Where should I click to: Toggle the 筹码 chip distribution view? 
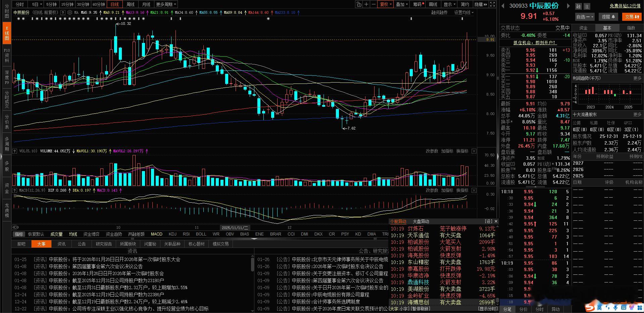418,4
